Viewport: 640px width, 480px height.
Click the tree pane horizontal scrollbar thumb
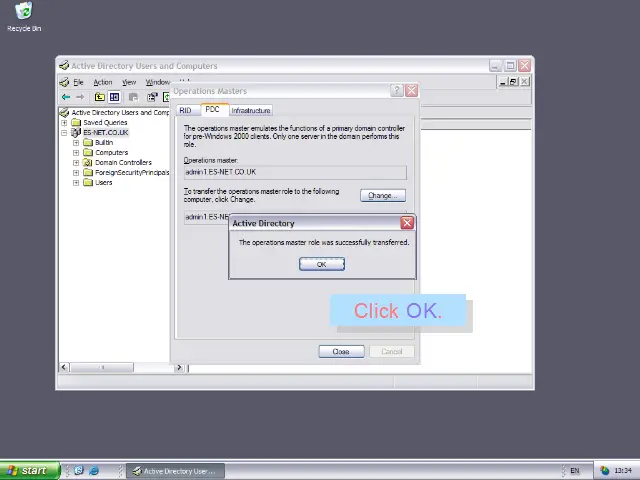click(102, 367)
